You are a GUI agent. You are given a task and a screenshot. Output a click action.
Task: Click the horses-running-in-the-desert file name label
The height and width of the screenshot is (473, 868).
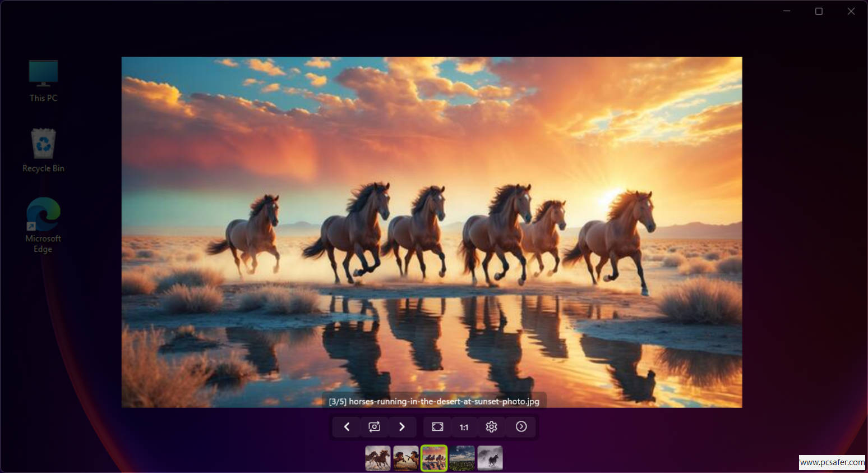click(434, 401)
